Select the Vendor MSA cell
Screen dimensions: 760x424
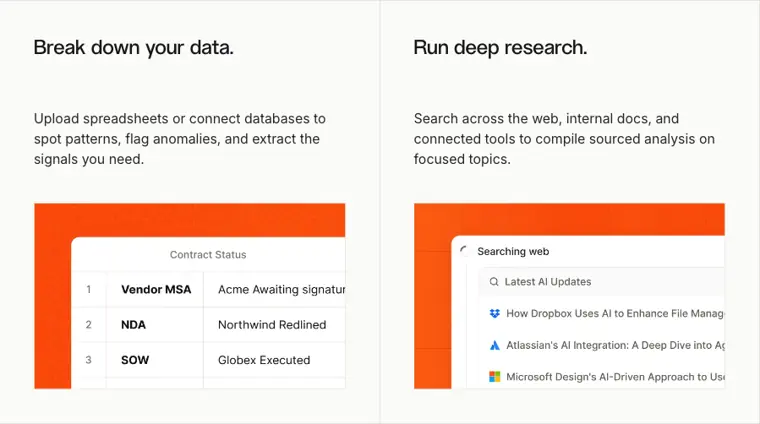click(155, 289)
